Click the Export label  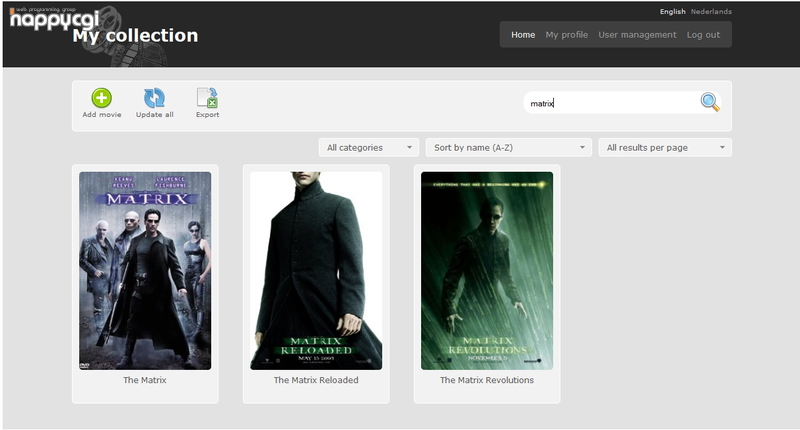click(x=208, y=115)
